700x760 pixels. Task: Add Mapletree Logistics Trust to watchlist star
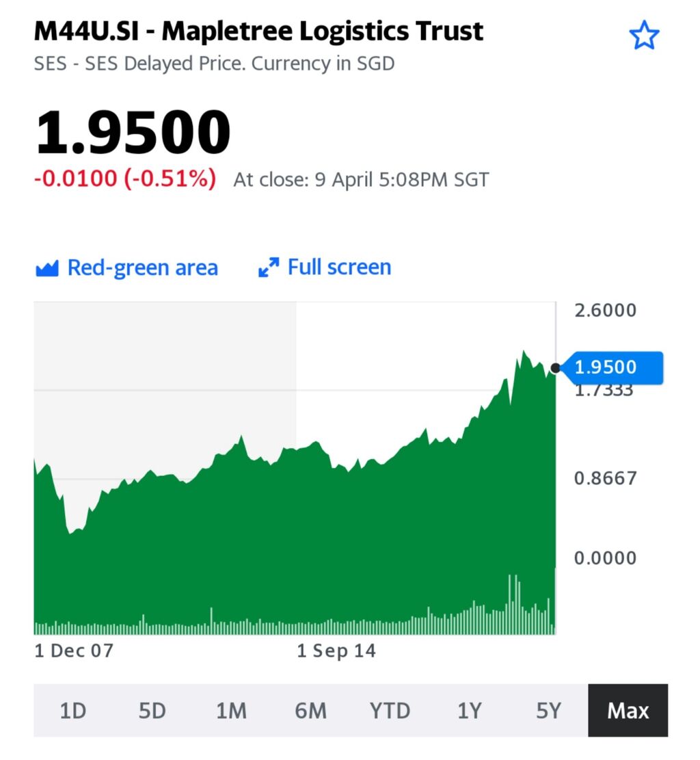(x=643, y=35)
